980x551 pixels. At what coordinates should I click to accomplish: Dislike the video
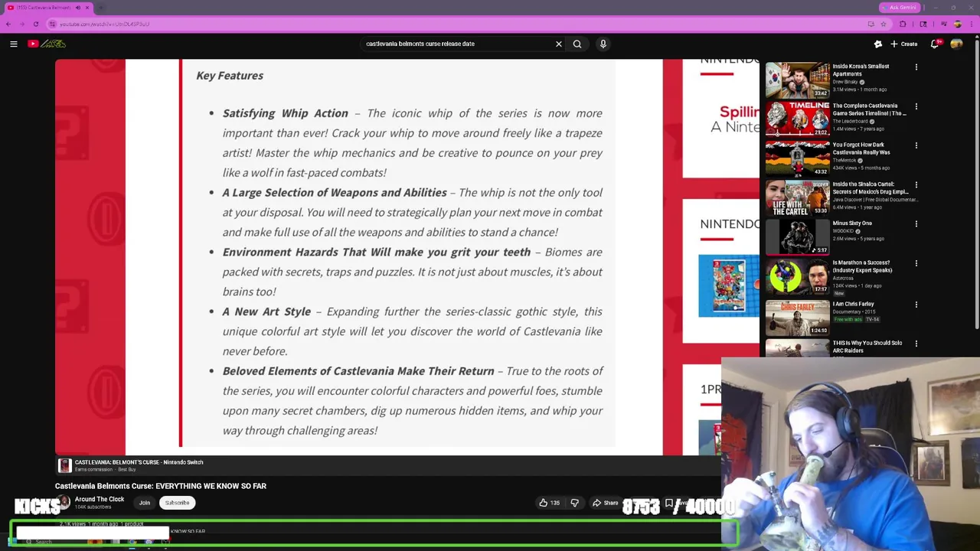pos(574,503)
